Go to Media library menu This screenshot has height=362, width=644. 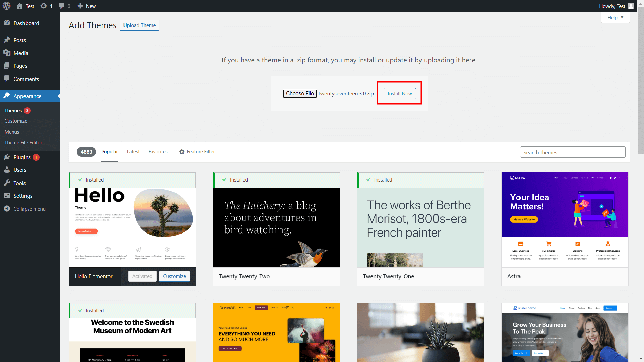click(x=21, y=53)
